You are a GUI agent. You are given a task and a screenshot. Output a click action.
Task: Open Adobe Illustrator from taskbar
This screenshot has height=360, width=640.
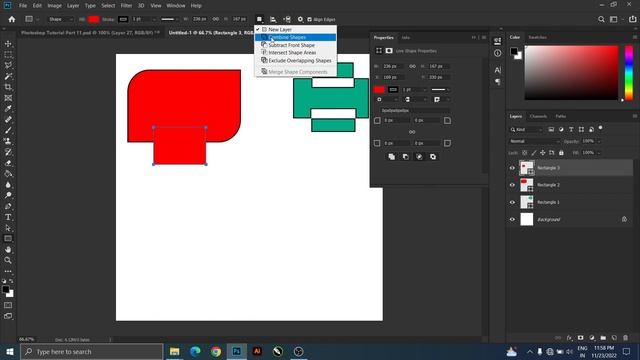coord(257,351)
